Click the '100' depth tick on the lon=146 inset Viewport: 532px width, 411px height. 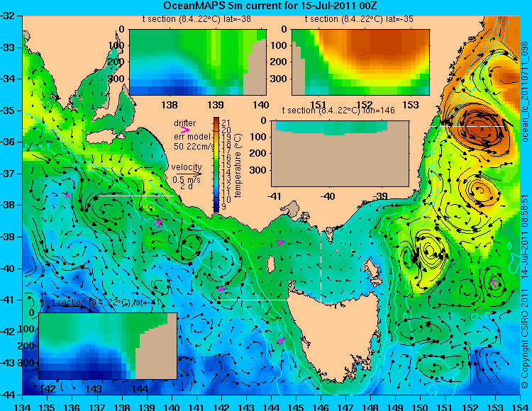258,137
